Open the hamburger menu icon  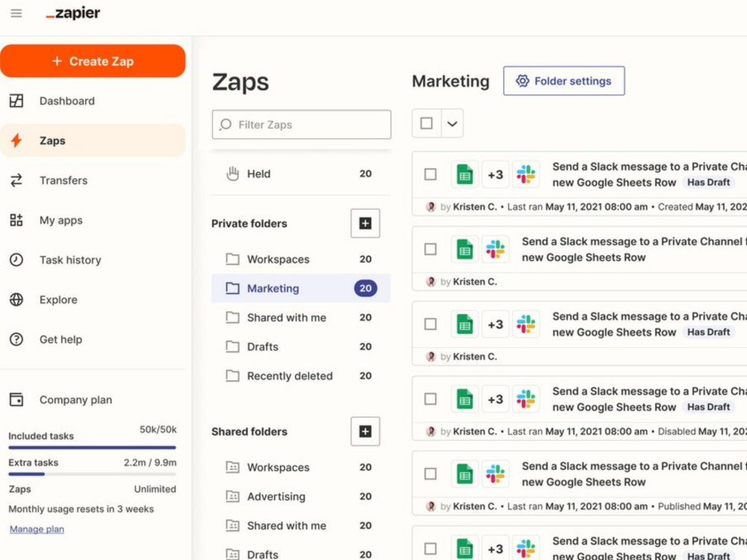pyautogui.click(x=16, y=13)
